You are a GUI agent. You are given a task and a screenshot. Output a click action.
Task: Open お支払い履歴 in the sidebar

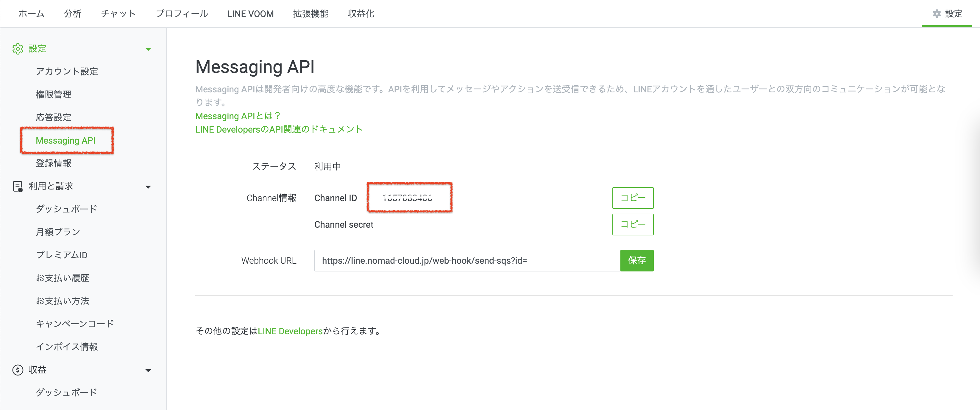(x=63, y=278)
